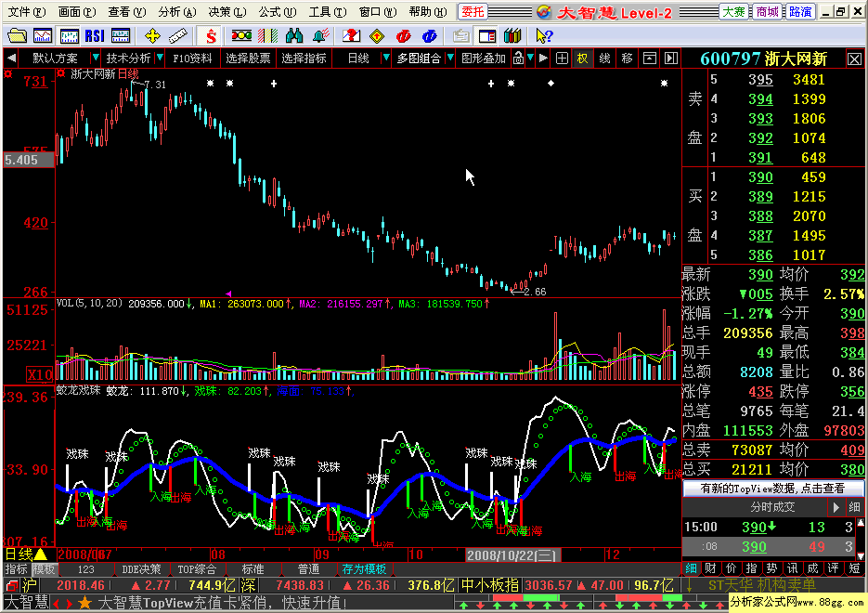
Task: Click the right arrow after the padlock dropdown
Action: 543,58
